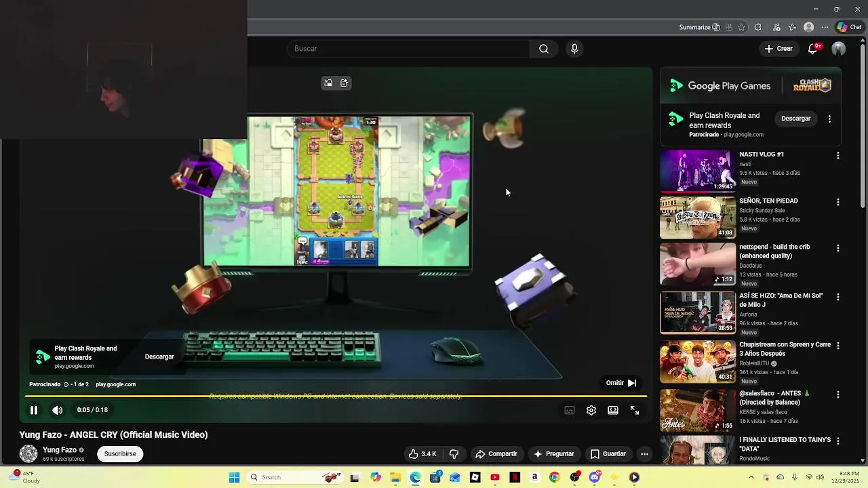Open options for NASTI VLOG #1
This screenshot has height=488, width=868.
pyautogui.click(x=838, y=156)
